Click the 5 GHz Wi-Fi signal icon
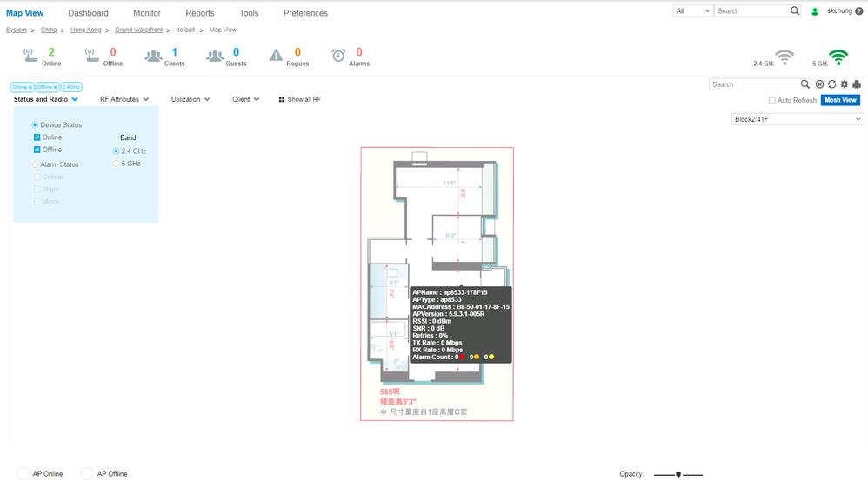 tap(838, 57)
